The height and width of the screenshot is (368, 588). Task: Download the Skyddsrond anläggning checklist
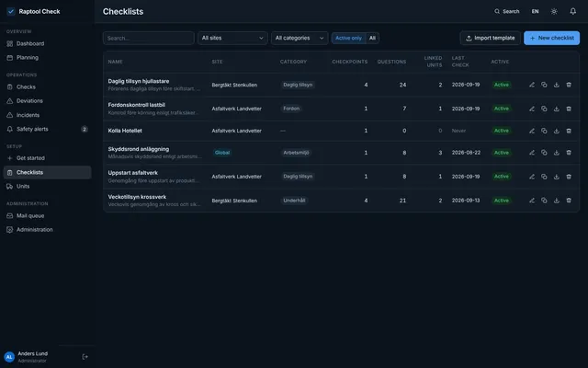(x=557, y=153)
